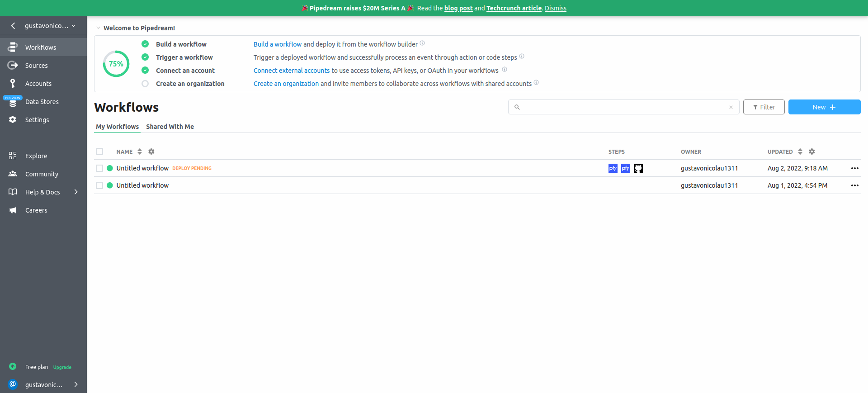Open Community people icon
Screen dimensions: 868x393
pos(13,174)
